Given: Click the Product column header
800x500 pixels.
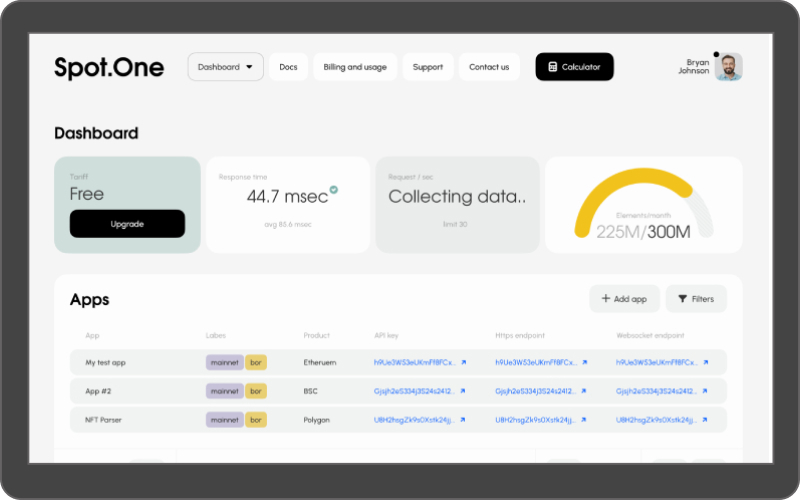Looking at the screenshot, I should pyautogui.click(x=316, y=335).
